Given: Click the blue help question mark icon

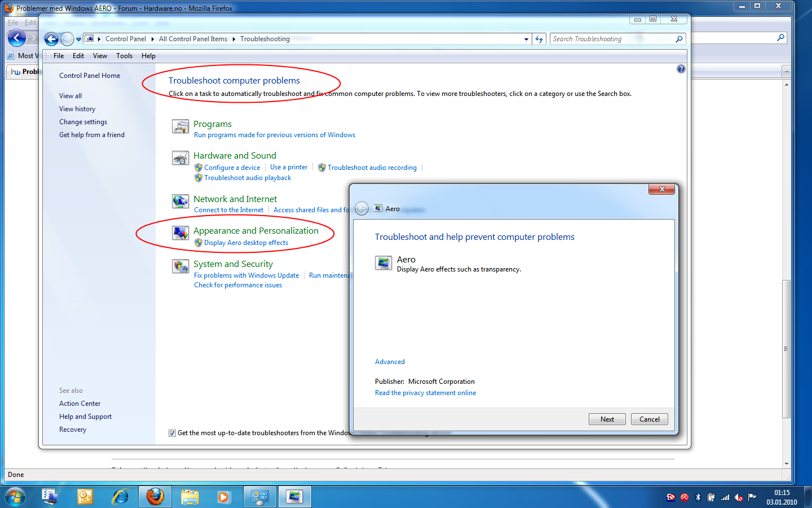Looking at the screenshot, I should [x=681, y=69].
